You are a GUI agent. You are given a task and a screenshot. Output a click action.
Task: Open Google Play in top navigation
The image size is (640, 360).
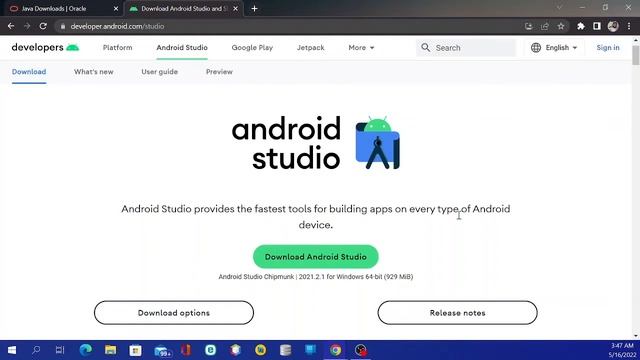point(252,47)
